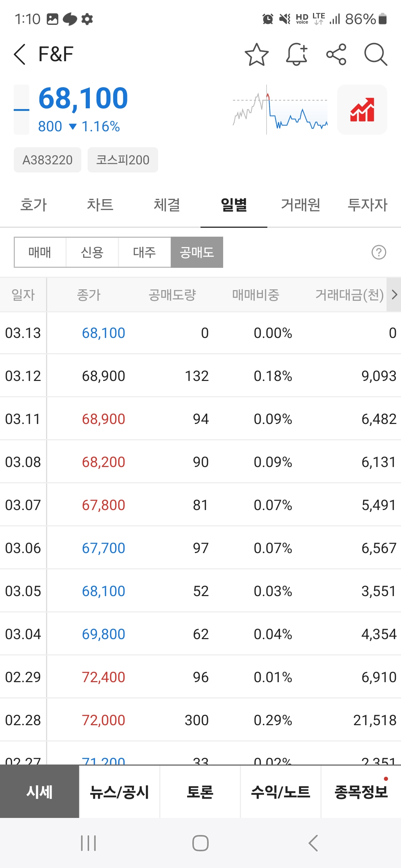Tap closing price 68,900 on 03.11

tap(104, 419)
